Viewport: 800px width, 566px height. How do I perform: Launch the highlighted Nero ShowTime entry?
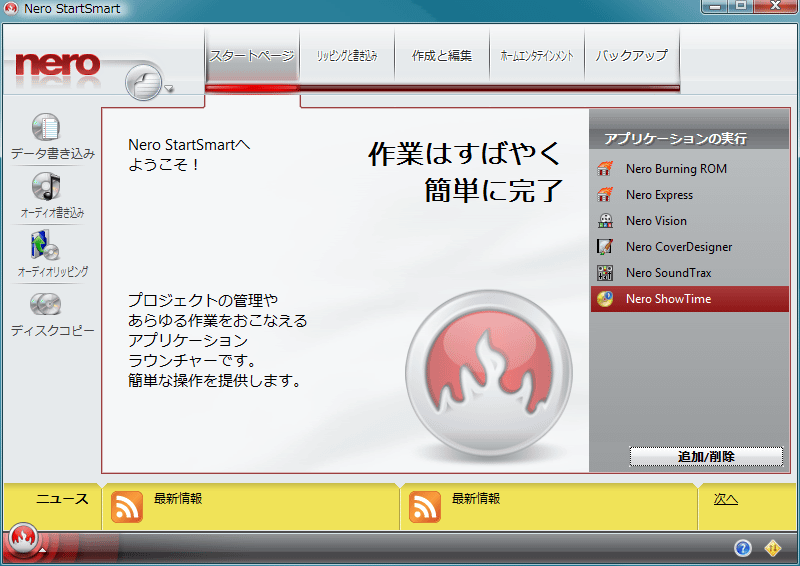(690, 299)
